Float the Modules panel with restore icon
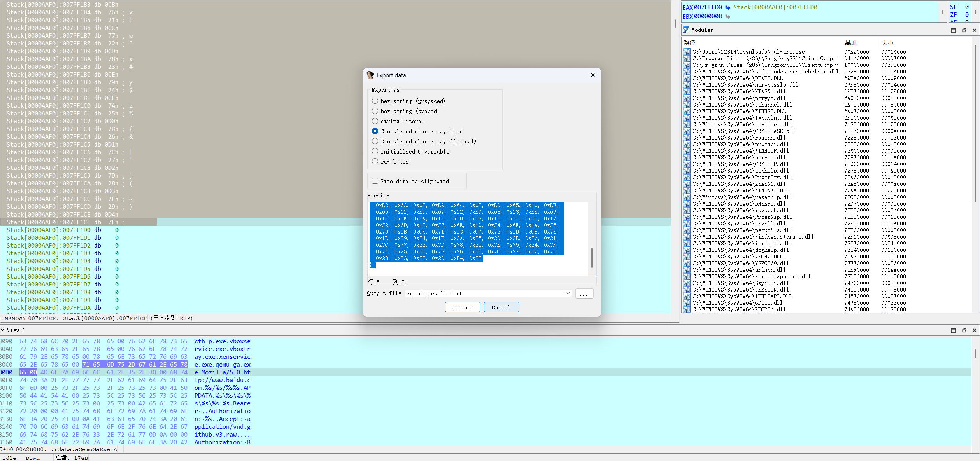 pos(964,30)
